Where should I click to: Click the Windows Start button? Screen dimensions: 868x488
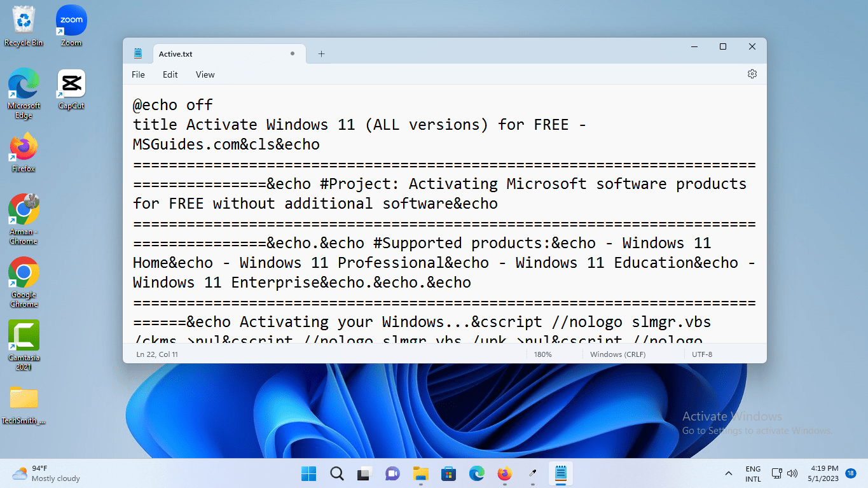[308, 473]
